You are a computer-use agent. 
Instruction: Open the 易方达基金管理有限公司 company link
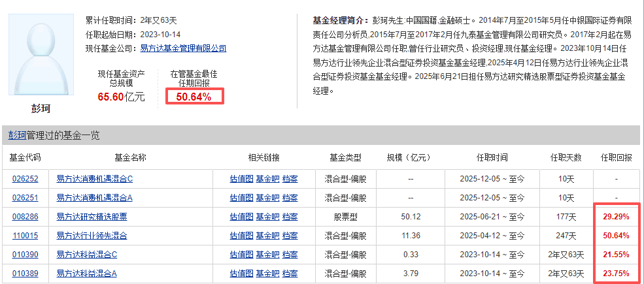(x=183, y=48)
